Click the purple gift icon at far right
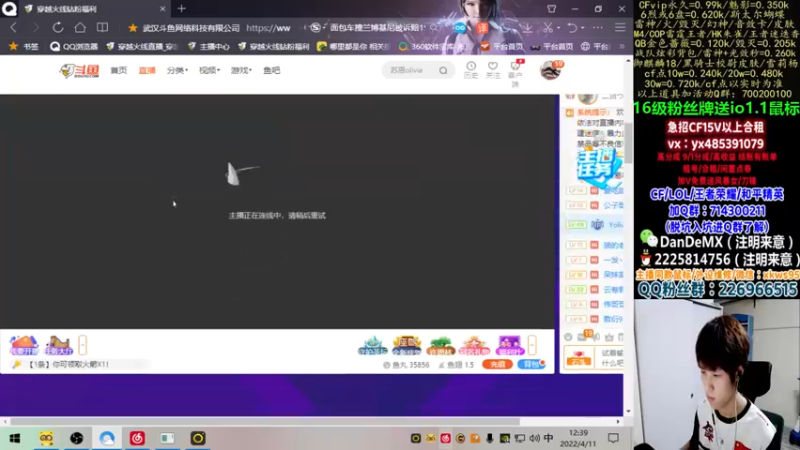The height and width of the screenshot is (450, 800). pyautogui.click(x=509, y=345)
